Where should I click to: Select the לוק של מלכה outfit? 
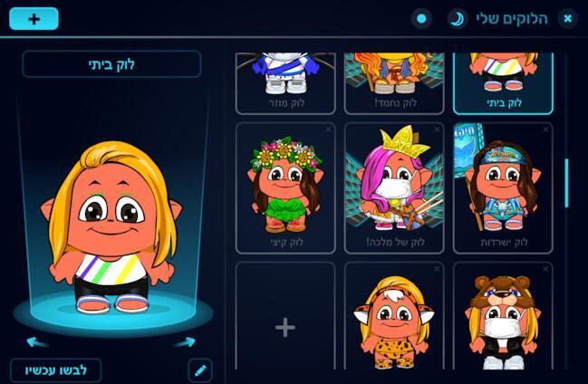point(394,188)
